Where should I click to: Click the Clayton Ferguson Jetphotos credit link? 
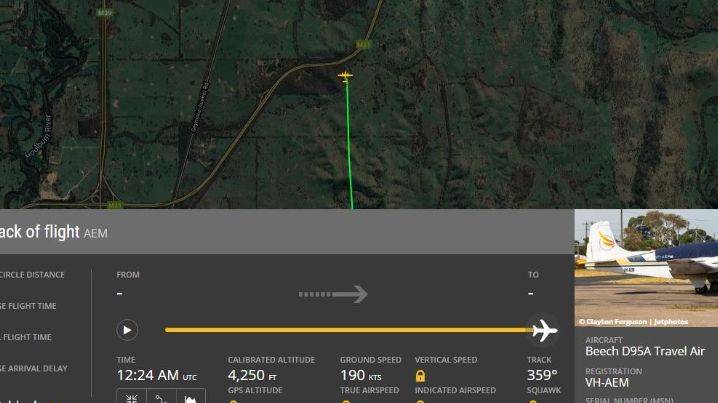[633, 322]
